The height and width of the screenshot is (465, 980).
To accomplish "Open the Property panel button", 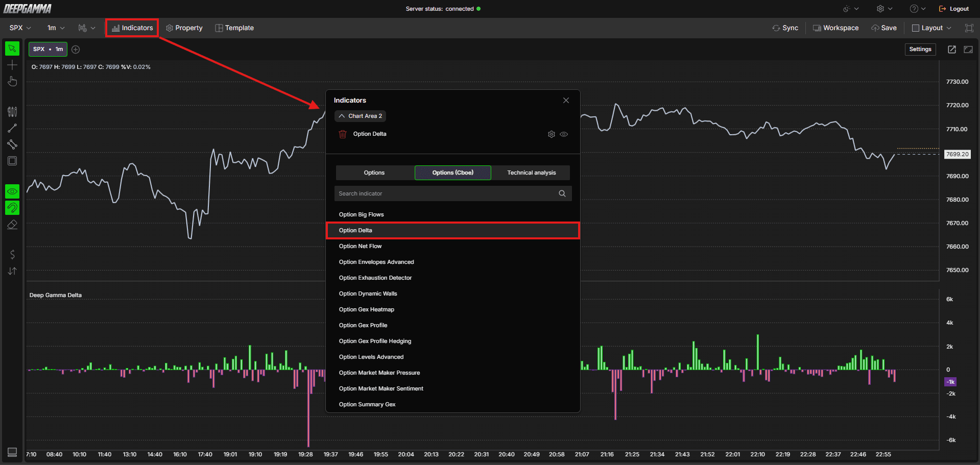I will point(184,28).
